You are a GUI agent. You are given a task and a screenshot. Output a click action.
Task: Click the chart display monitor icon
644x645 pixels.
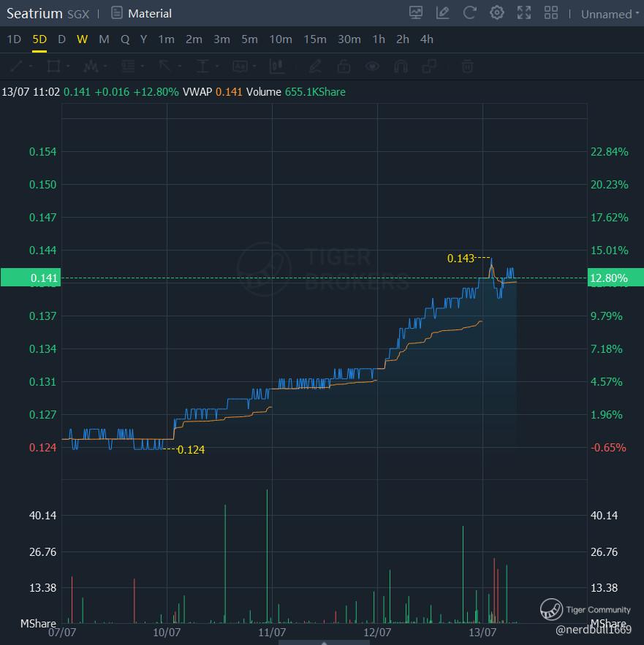[416, 12]
